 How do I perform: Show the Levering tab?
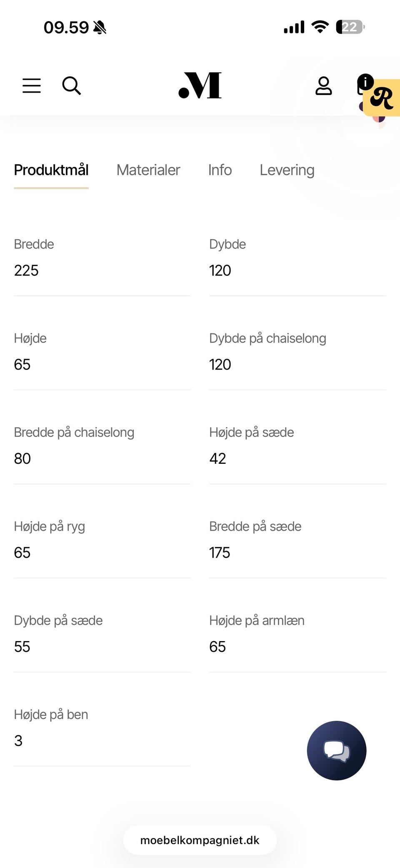click(x=287, y=170)
